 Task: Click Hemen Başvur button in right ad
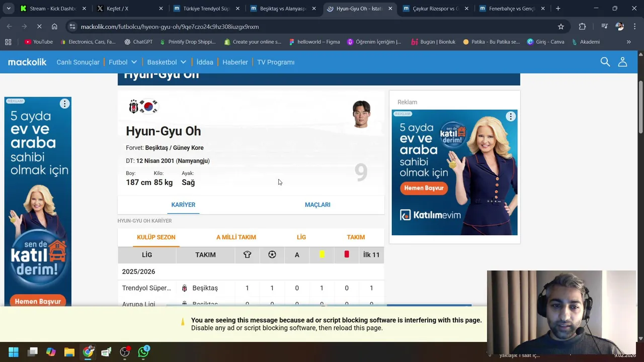(424, 188)
